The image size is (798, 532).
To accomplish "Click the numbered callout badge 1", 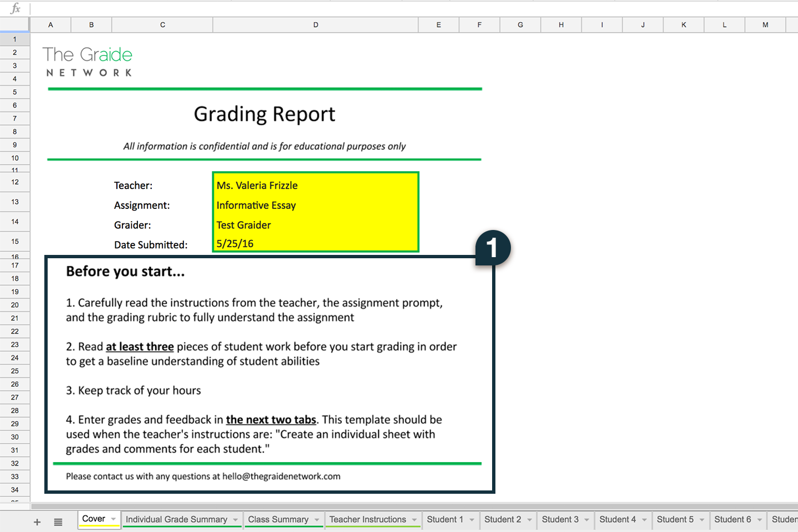I will point(493,248).
